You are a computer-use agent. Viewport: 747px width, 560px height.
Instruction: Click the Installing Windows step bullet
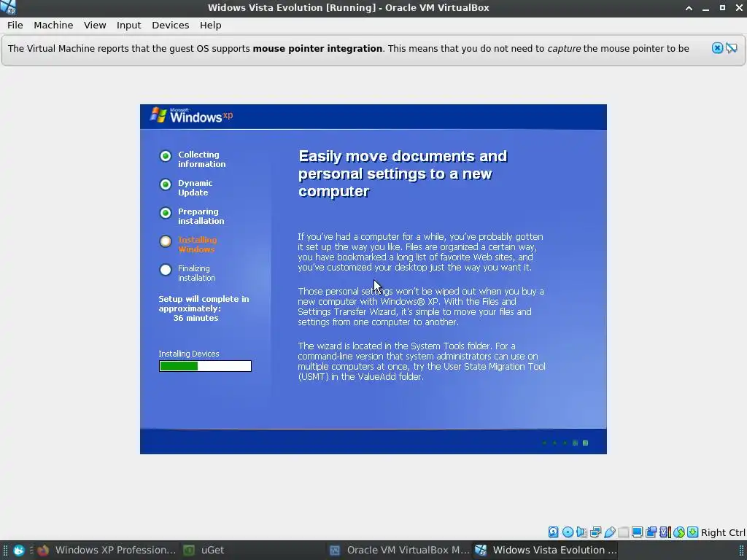coord(166,241)
